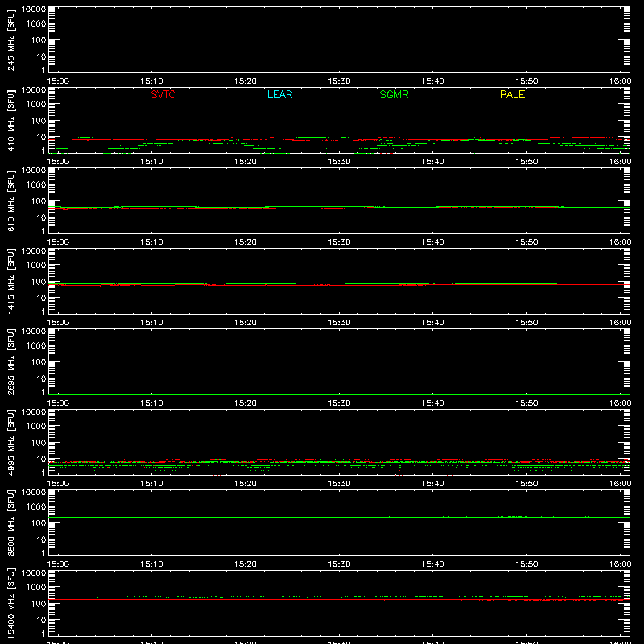Click 15:10 tick label under 2695 MHz panel
Screen dimensions: 644x644
click(x=152, y=403)
